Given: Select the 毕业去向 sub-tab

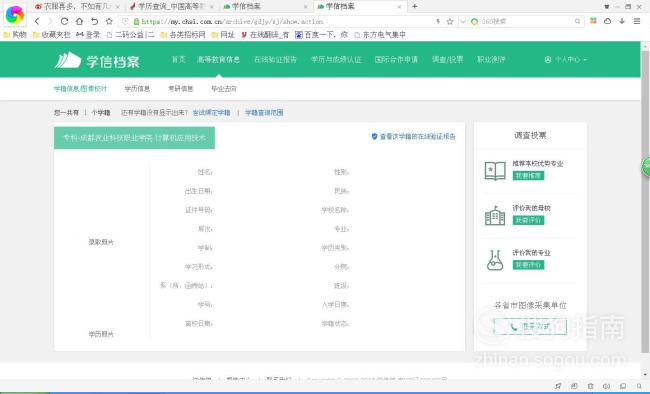Looking at the screenshot, I should coord(224,88).
